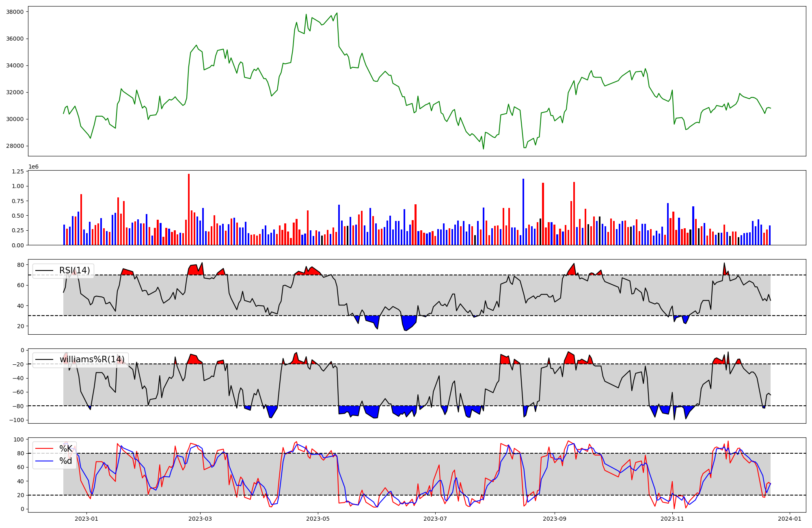812x528 pixels.
Task: Click the 2023-11 x-axis tick label
Action: pyautogui.click(x=672, y=519)
